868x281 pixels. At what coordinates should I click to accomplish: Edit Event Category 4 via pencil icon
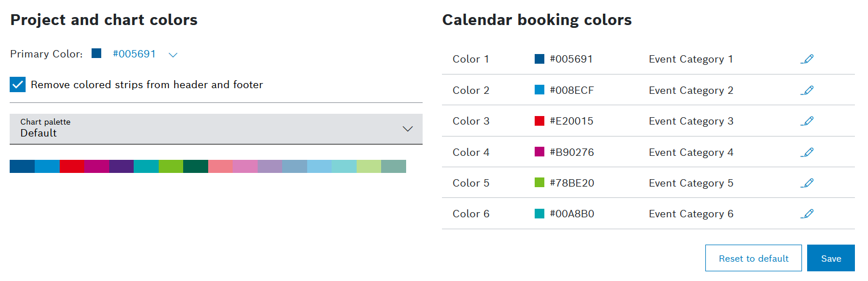807,152
